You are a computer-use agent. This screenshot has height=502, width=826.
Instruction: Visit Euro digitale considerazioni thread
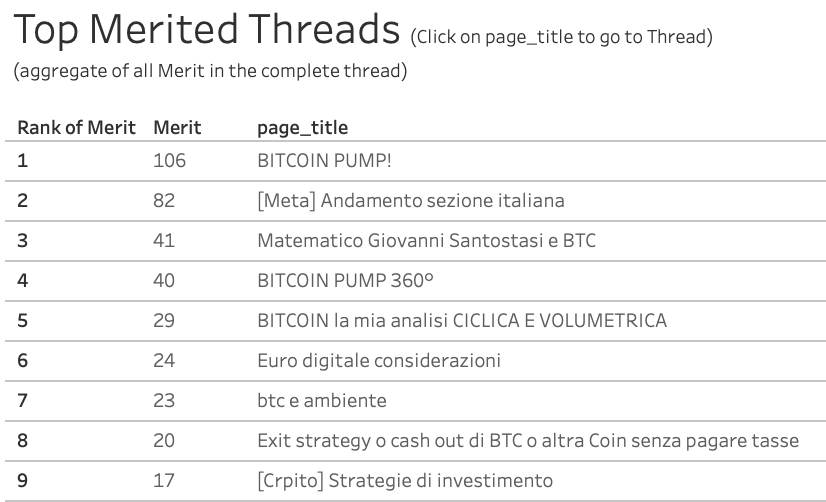[379, 361]
